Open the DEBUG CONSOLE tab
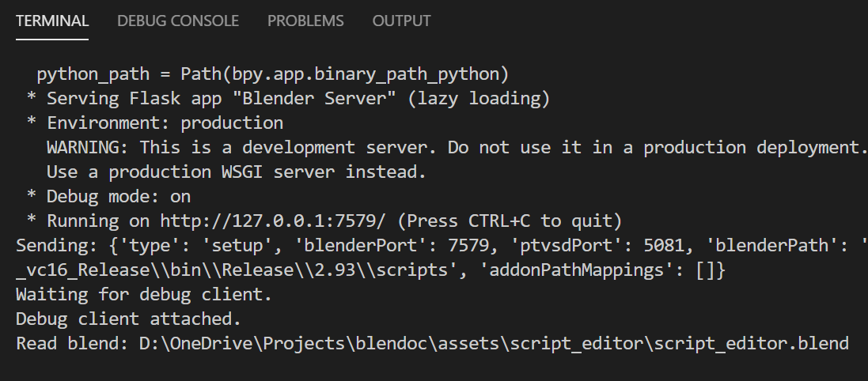Viewport: 868px width, 381px height. [x=178, y=21]
